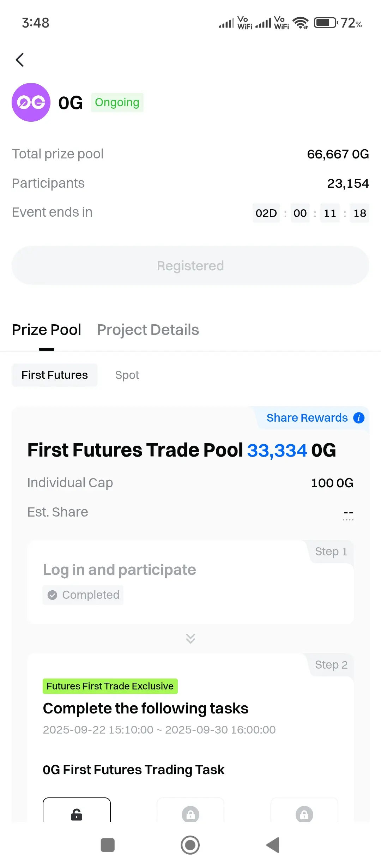The image size is (381, 868).
Task: Tap the Share Rewards link
Action: pos(307,418)
